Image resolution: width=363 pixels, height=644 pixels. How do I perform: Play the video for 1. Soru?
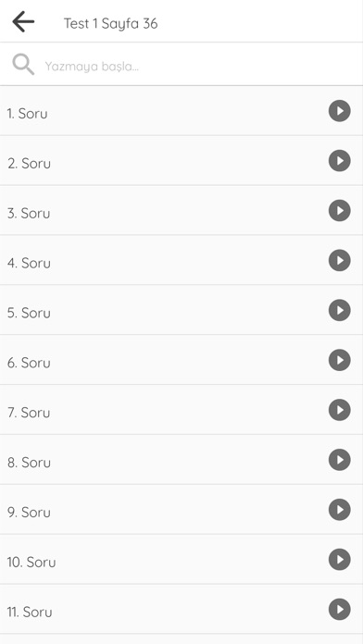point(339,111)
